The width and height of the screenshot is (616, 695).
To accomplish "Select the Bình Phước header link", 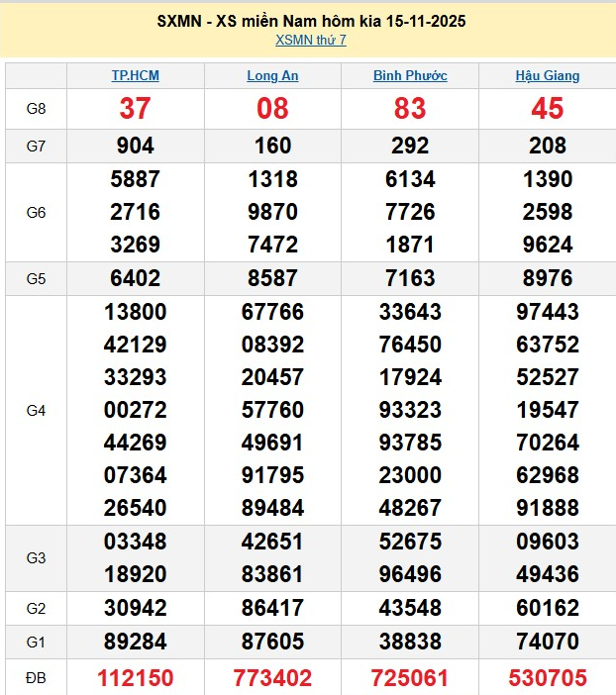I will click(410, 75).
